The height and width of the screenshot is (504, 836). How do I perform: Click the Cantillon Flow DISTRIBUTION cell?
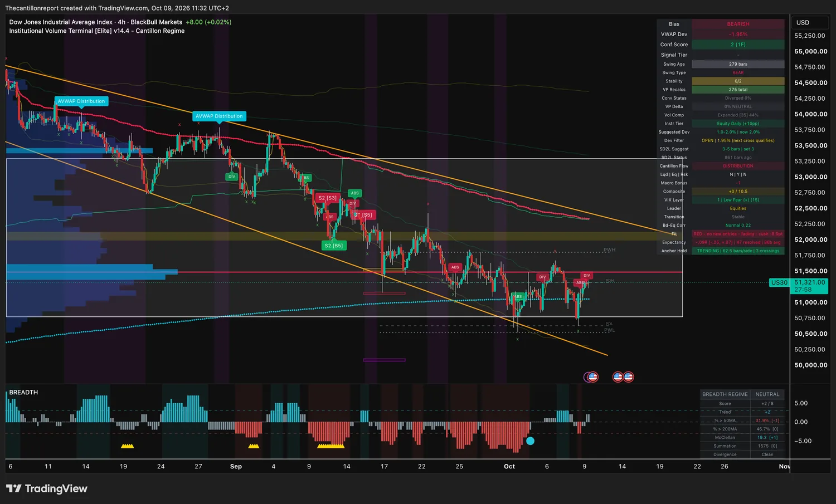click(x=738, y=166)
